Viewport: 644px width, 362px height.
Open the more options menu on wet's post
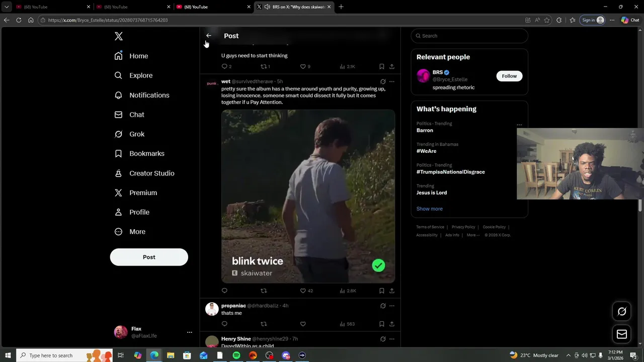392,81
